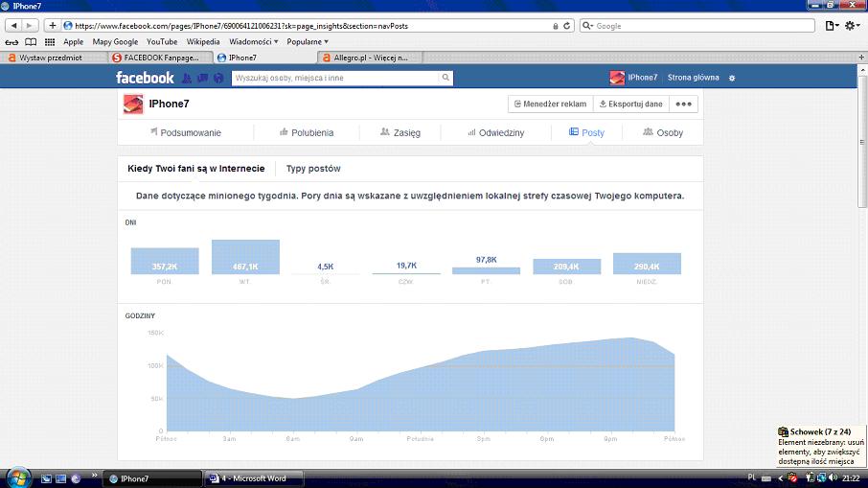
Task: Add bookmark with the plus button
Action: click(x=52, y=26)
